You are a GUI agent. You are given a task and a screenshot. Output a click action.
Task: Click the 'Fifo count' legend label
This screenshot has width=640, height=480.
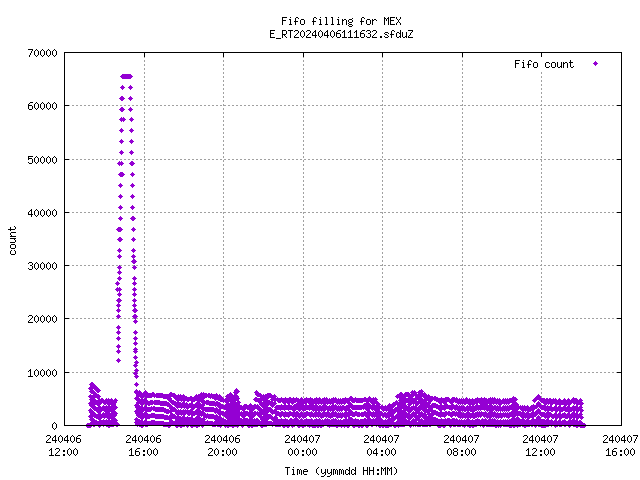click(544, 64)
